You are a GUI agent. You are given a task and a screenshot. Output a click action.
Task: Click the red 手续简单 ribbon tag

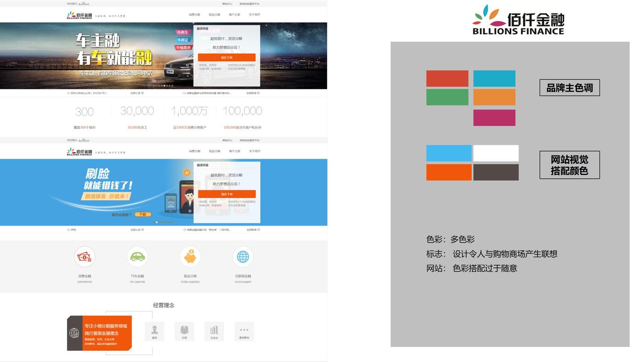click(183, 48)
